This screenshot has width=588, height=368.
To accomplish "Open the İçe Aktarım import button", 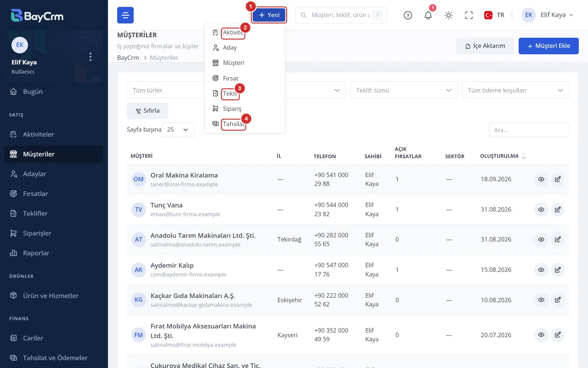I will pyautogui.click(x=485, y=46).
